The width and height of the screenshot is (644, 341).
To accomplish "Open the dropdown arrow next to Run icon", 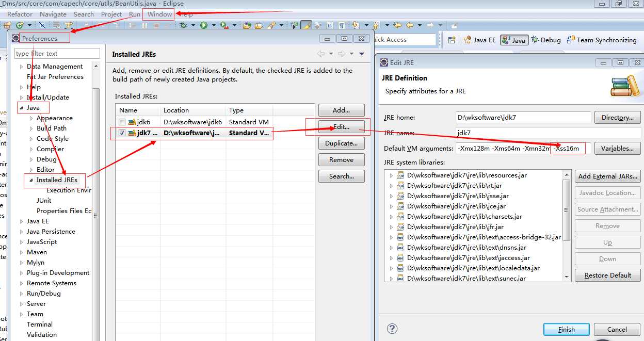I will tap(213, 25).
